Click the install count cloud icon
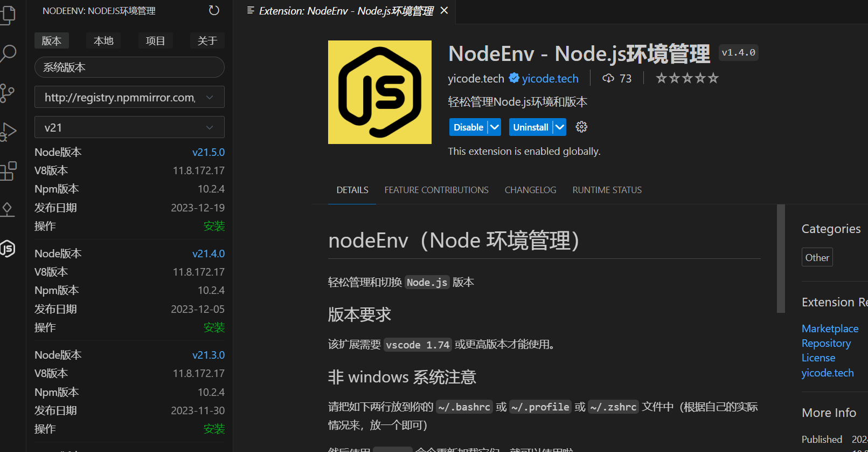Screen dimensions: 868x452 point(608,78)
